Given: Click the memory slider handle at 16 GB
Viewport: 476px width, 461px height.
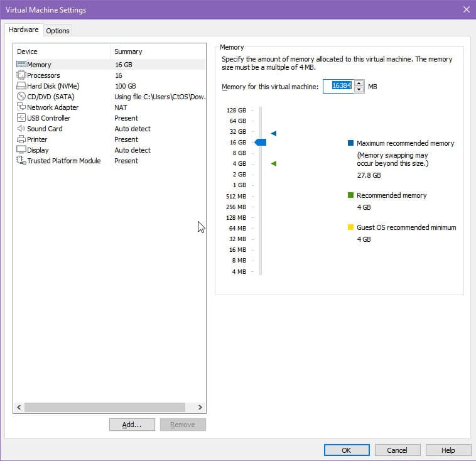Looking at the screenshot, I should click(261, 142).
